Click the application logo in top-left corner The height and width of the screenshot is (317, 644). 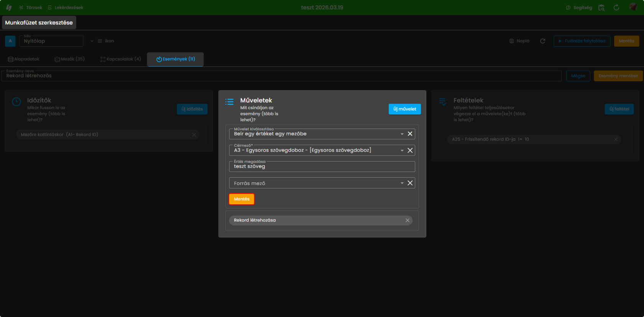(9, 7)
